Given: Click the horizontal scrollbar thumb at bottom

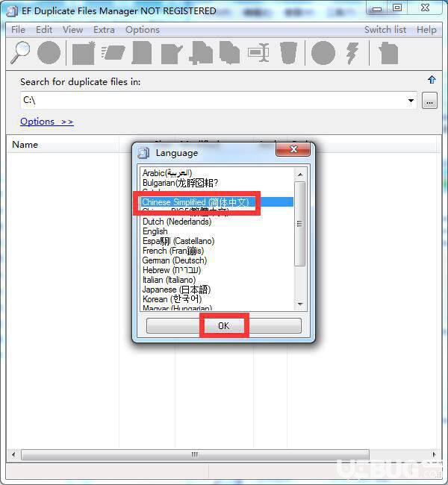Looking at the screenshot, I should (195, 454).
